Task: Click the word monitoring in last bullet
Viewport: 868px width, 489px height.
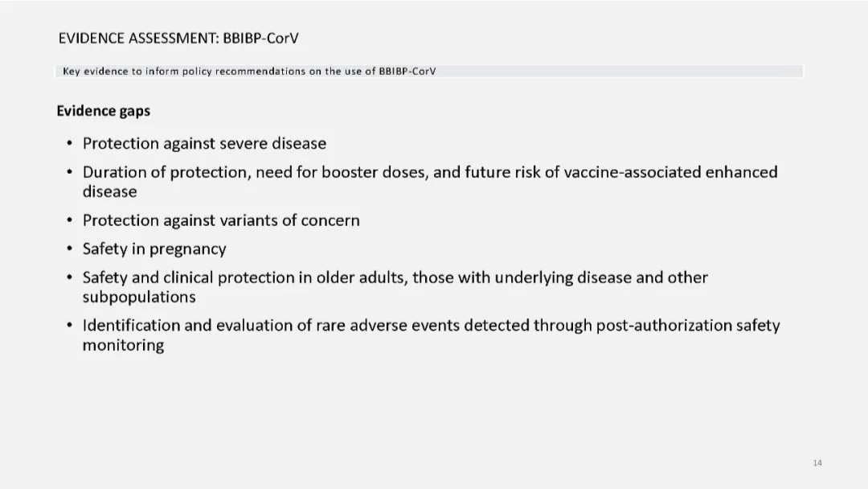Action: (124, 345)
